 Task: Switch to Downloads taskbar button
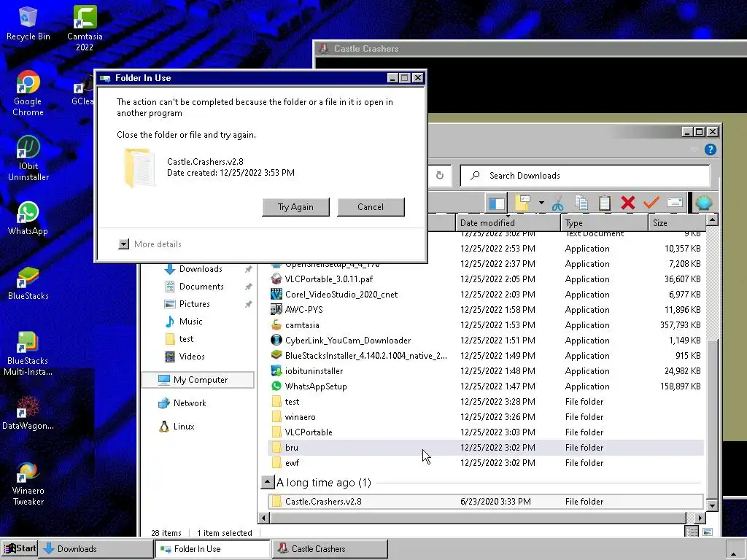(x=96, y=549)
